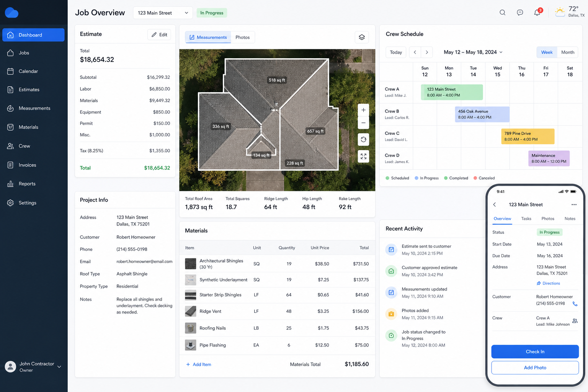Image resolution: width=588 pixels, height=392 pixels.
Task: Open the map layers icon button
Action: pos(362,37)
